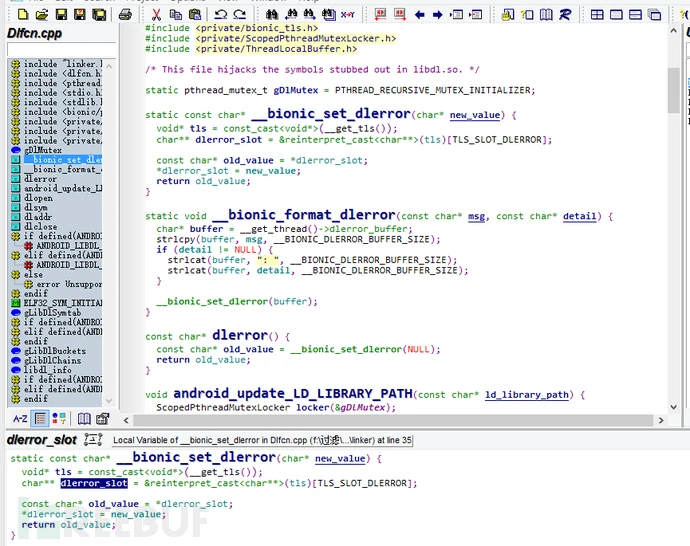Select libdl_info in the symbol list
The width and height of the screenshot is (690, 546).
pos(48,370)
